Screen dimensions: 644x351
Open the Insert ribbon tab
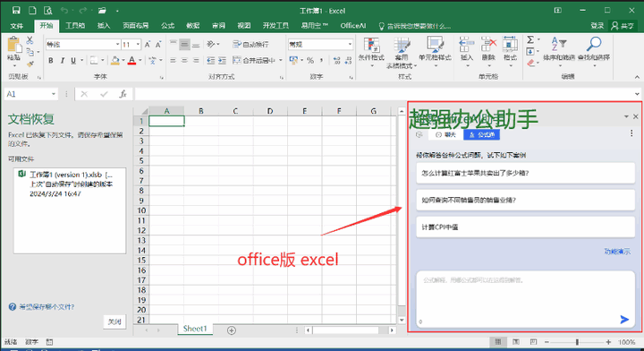tap(104, 26)
